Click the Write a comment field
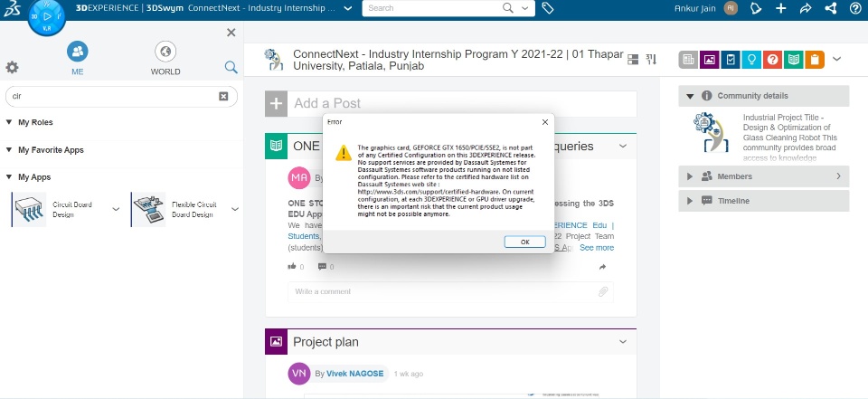Viewport: 868px width, 399px height. (x=441, y=291)
